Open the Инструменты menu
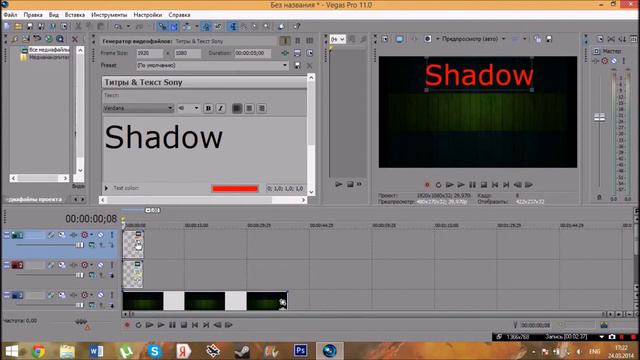Viewport: 640px width, 360px height. tap(109, 15)
